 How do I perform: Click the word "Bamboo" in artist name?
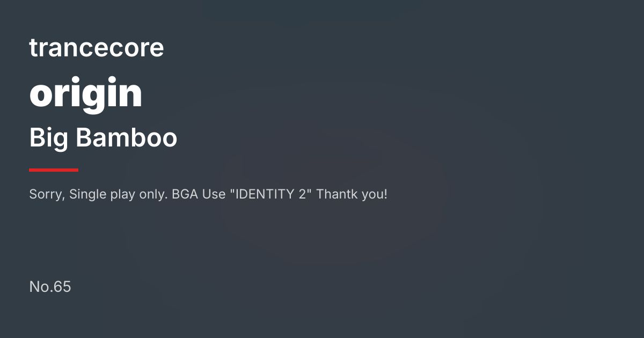click(127, 138)
